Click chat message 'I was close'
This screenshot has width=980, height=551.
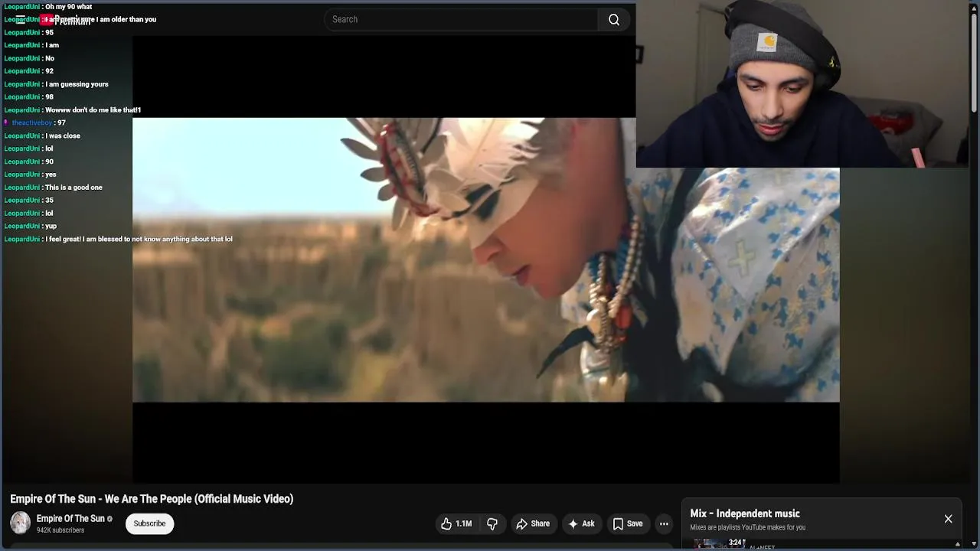(63, 136)
